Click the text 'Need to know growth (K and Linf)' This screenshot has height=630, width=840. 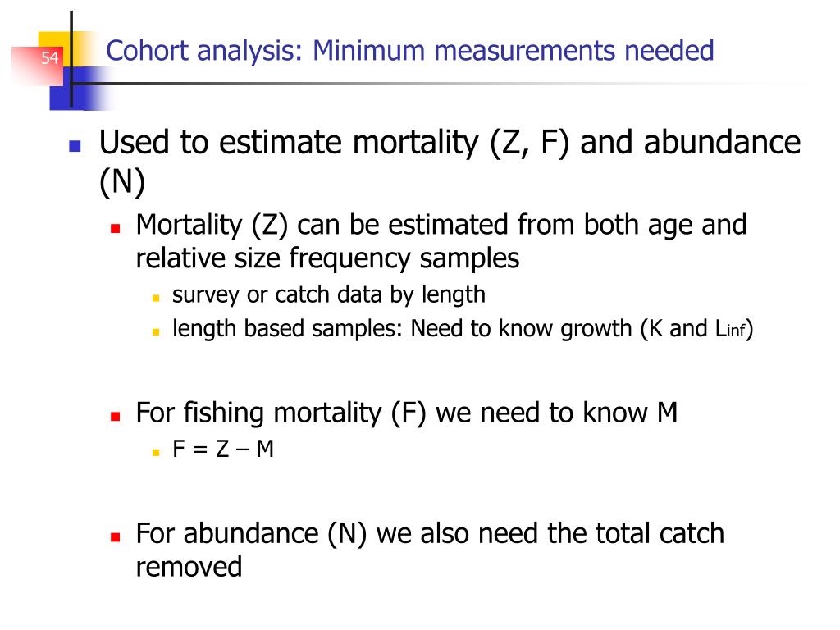coord(582,329)
